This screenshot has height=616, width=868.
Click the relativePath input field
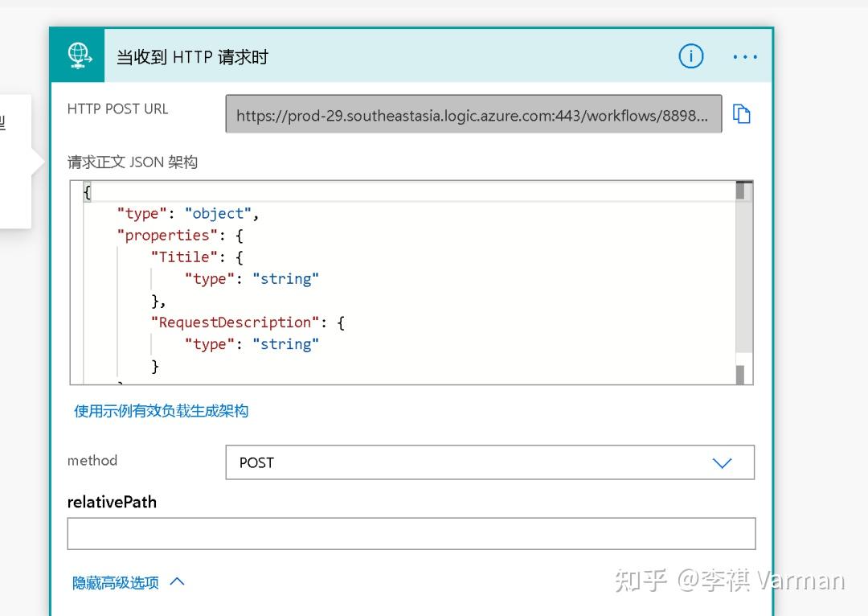[411, 533]
